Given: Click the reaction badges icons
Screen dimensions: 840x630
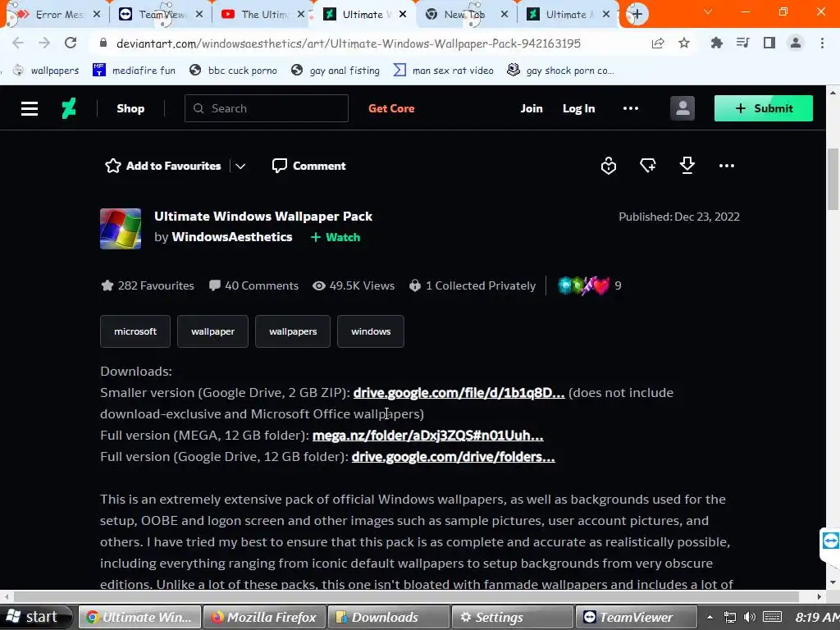Looking at the screenshot, I should tap(583, 285).
